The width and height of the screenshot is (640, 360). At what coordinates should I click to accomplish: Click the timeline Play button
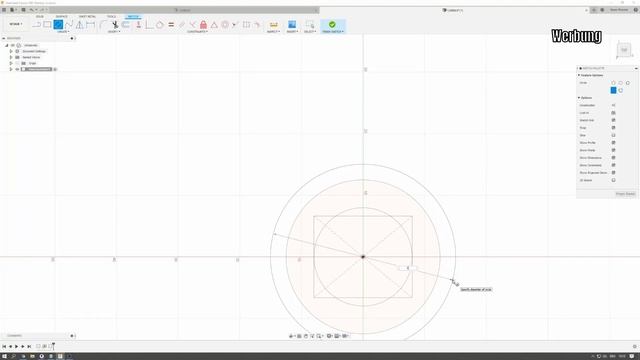(16, 347)
